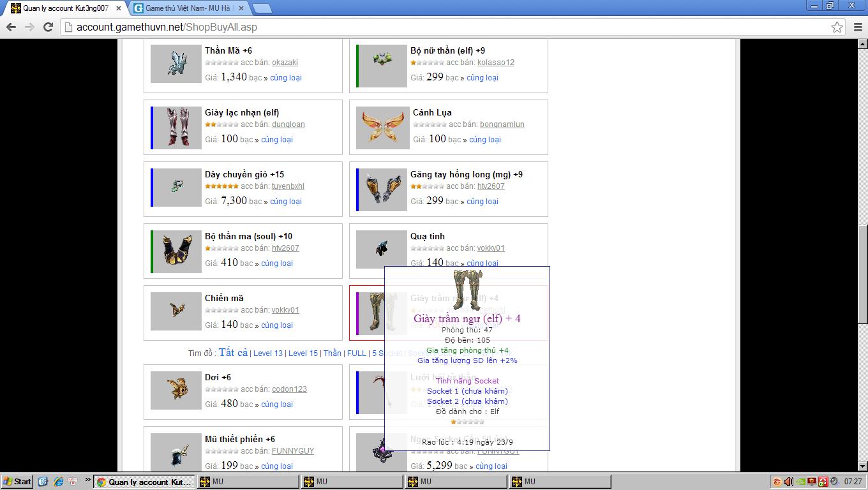The height and width of the screenshot is (490, 868).
Task: Open a new browser tab
Action: coord(262,8)
